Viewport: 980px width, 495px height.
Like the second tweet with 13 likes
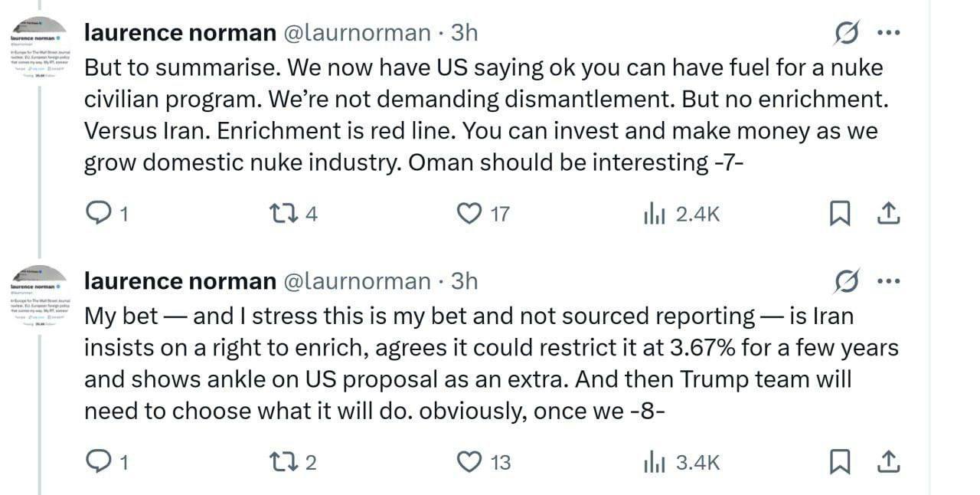click(469, 462)
